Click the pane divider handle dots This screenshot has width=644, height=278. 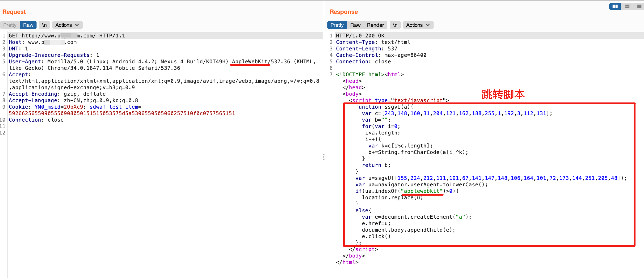click(x=324, y=157)
